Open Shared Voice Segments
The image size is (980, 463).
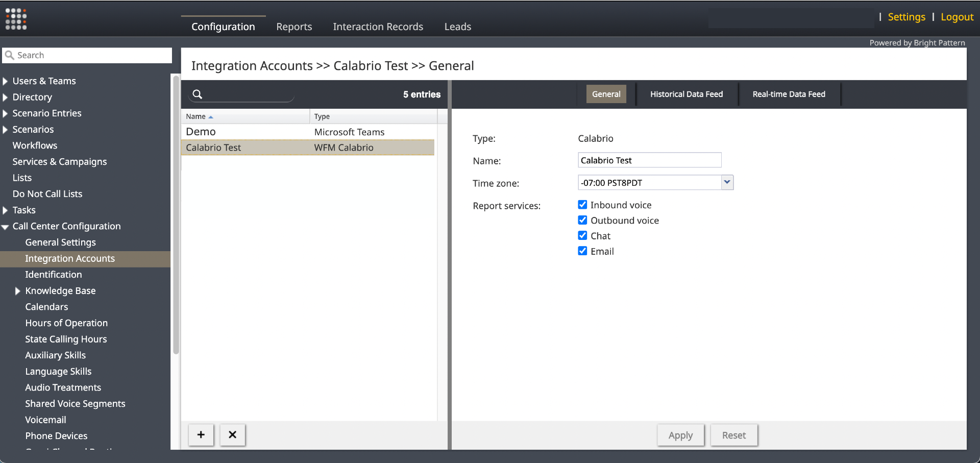pyautogui.click(x=75, y=404)
